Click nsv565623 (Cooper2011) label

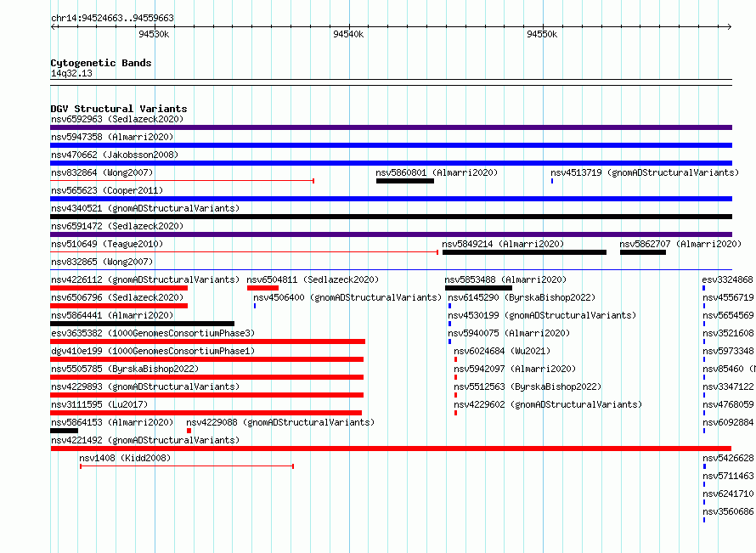107,190
